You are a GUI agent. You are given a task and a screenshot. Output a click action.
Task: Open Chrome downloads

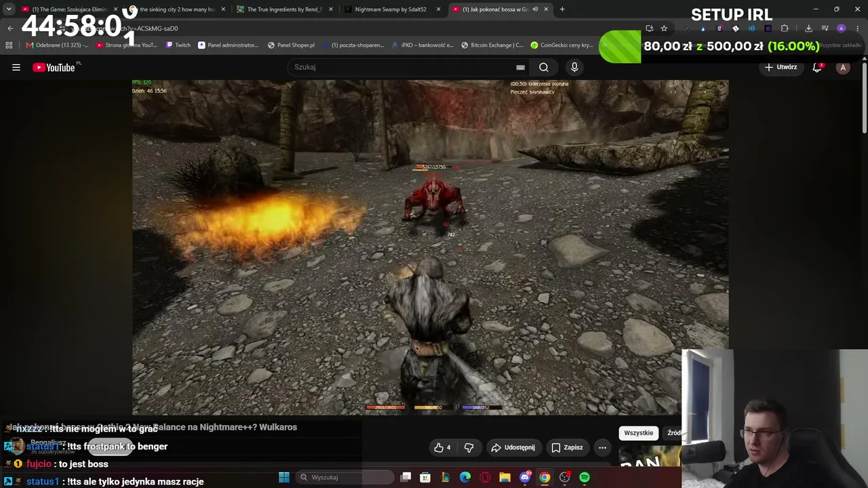click(x=808, y=28)
